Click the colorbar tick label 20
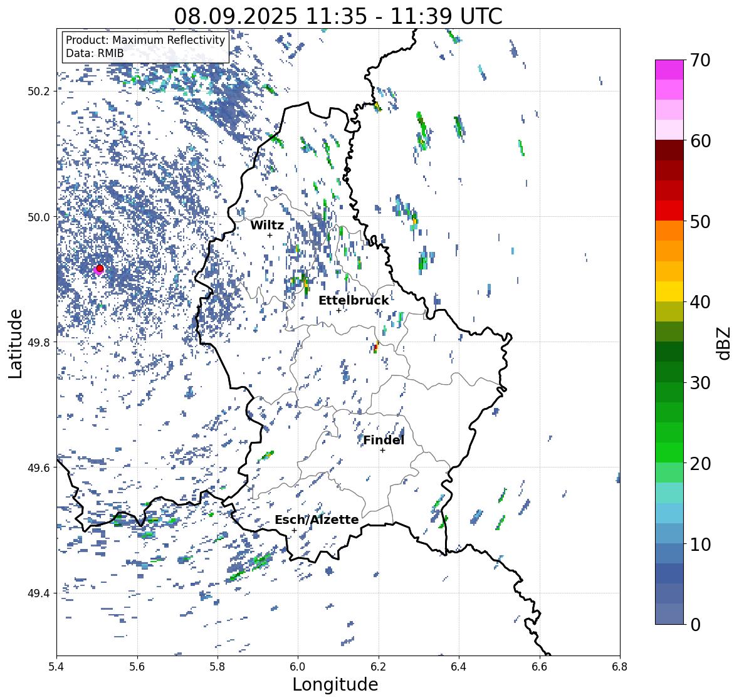 click(700, 464)
